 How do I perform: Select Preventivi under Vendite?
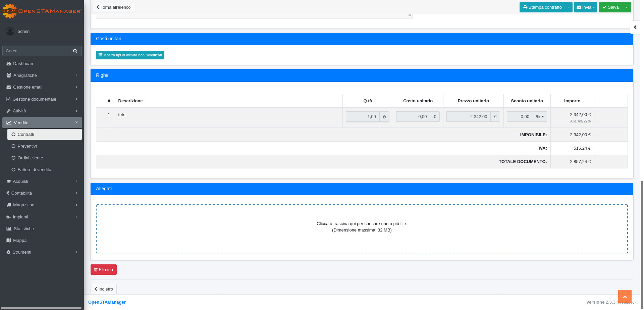point(27,146)
